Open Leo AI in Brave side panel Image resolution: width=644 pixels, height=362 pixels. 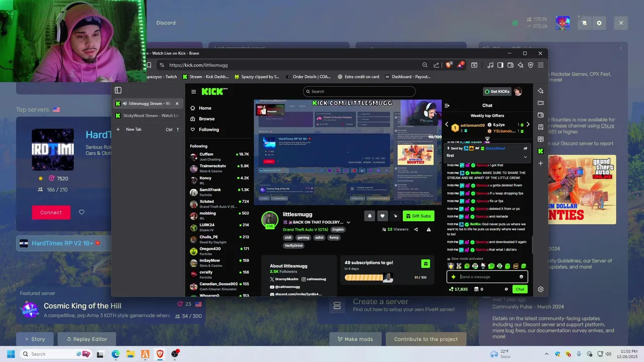[x=540, y=91]
